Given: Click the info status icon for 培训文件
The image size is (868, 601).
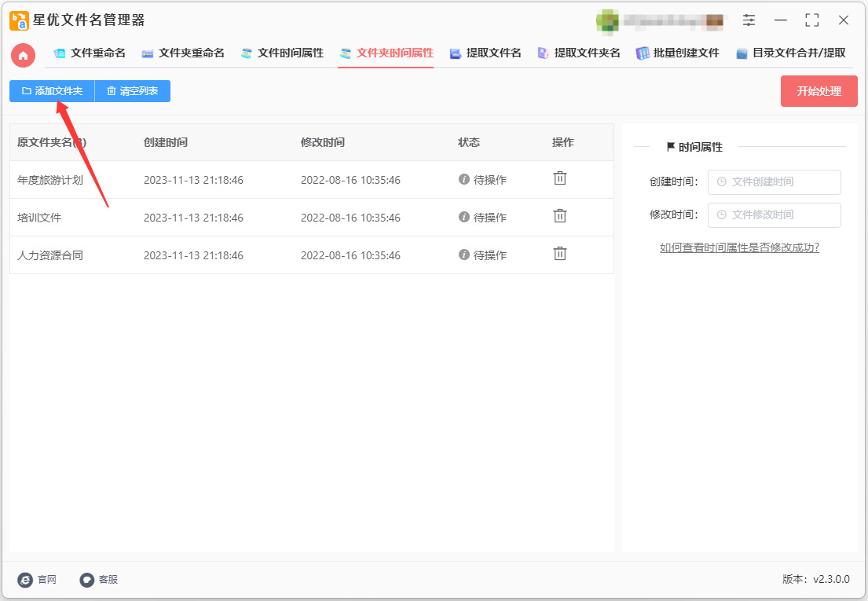Looking at the screenshot, I should click(x=464, y=217).
